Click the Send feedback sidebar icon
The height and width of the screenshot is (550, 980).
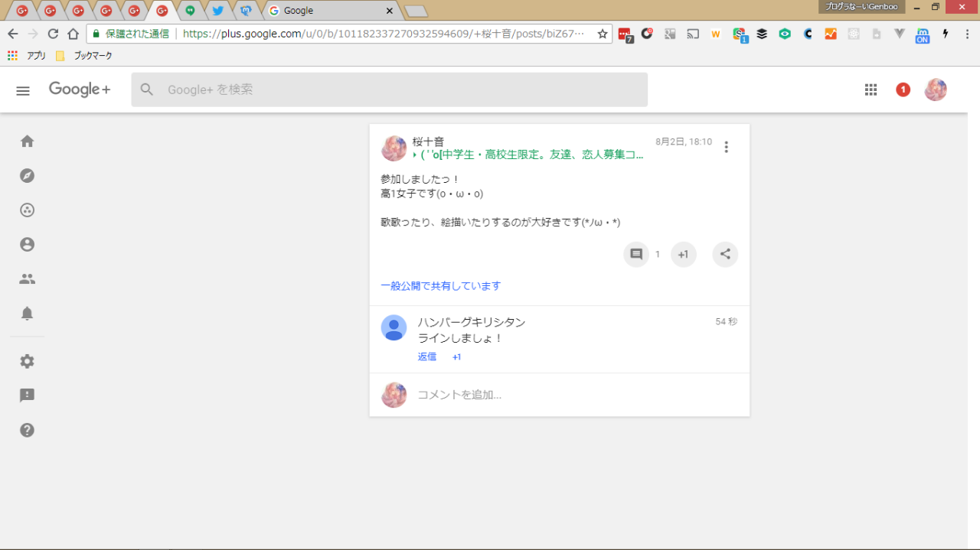[27, 395]
